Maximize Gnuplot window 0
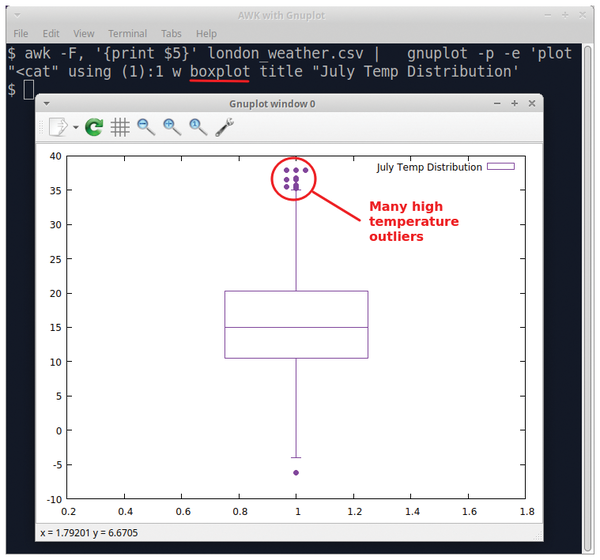600x560 pixels. pos(515,103)
